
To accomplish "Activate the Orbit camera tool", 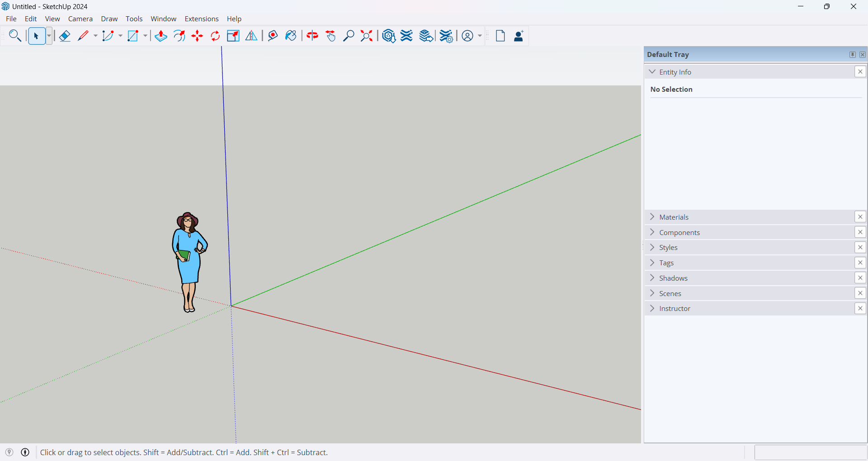I will pos(312,36).
